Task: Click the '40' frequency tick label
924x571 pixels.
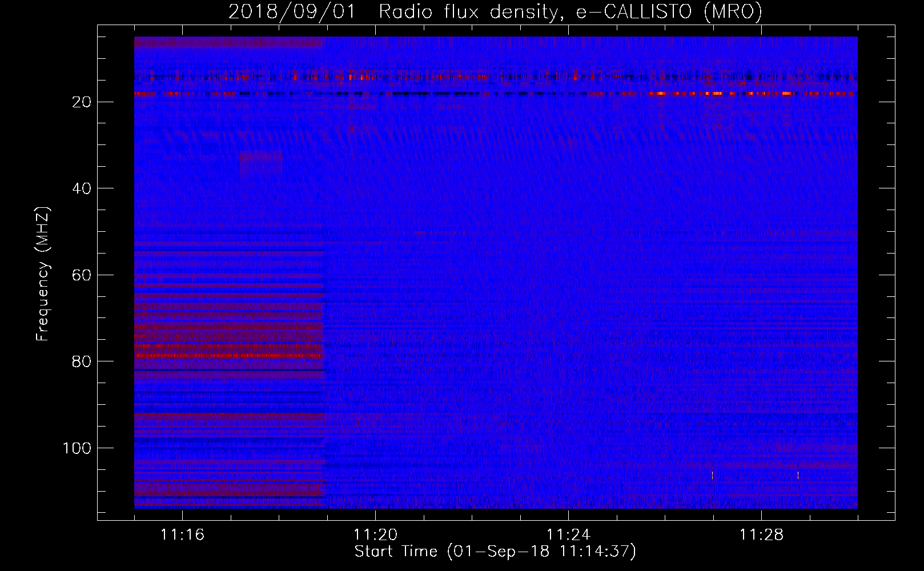Action: tap(82, 188)
